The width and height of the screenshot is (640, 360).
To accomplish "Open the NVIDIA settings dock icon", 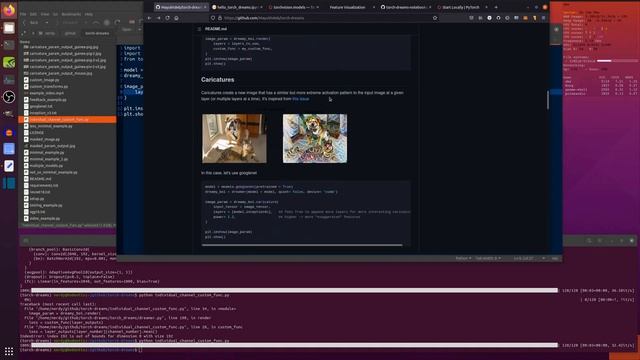I will [9, 62].
